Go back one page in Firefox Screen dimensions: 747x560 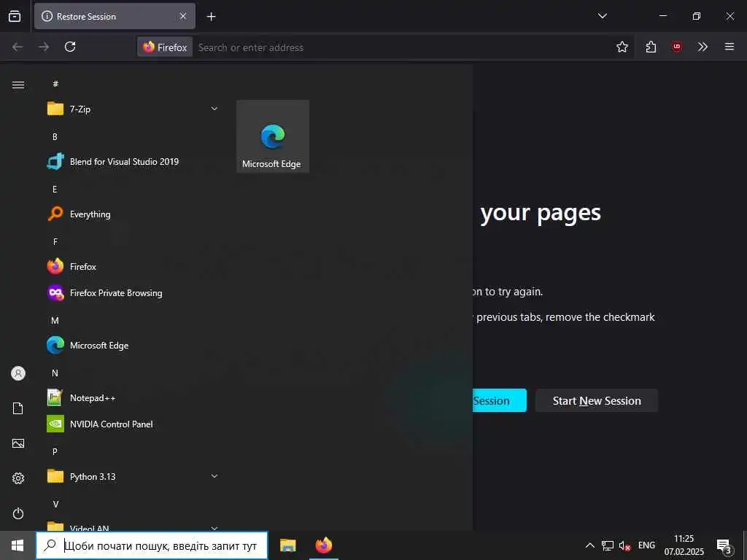[18, 47]
